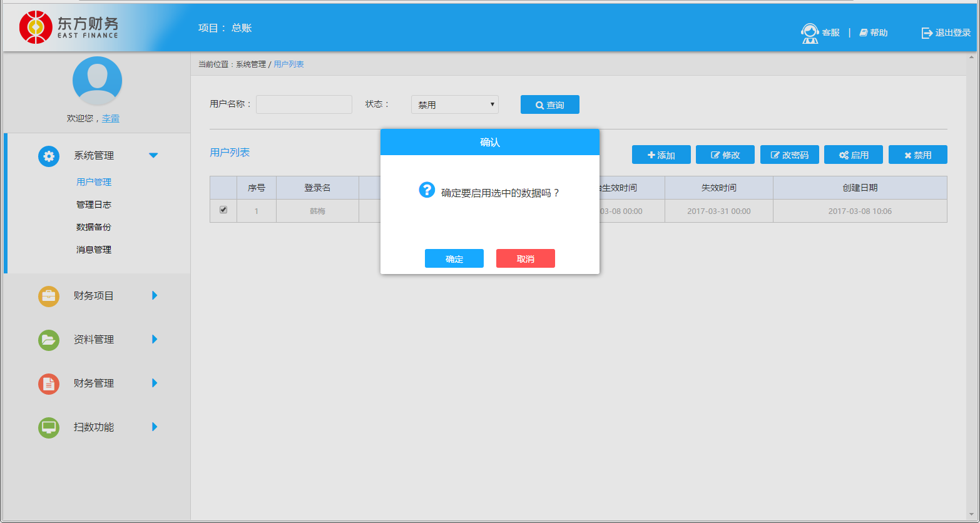Open customer service (客服) icon
This screenshot has height=523, width=980.
(810, 33)
